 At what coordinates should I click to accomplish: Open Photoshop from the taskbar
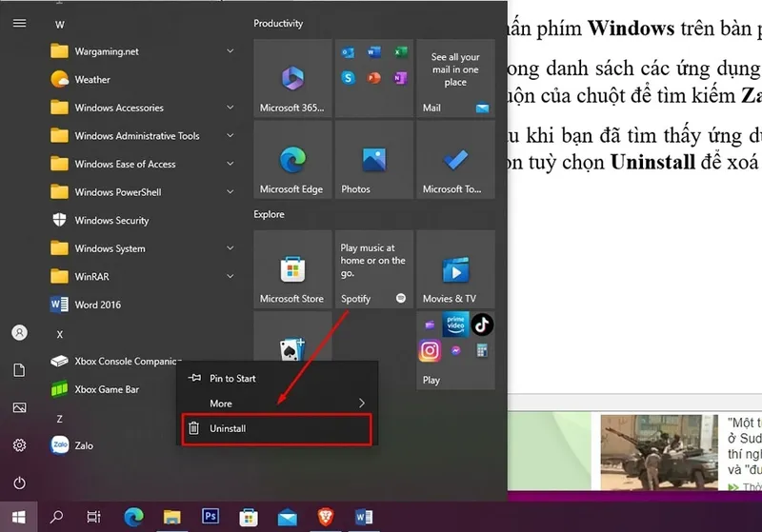tap(210, 516)
